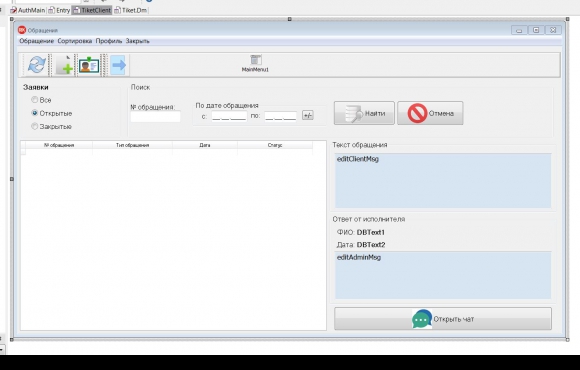Click the Найти search button
The width and height of the screenshot is (580, 370).
[364, 113]
